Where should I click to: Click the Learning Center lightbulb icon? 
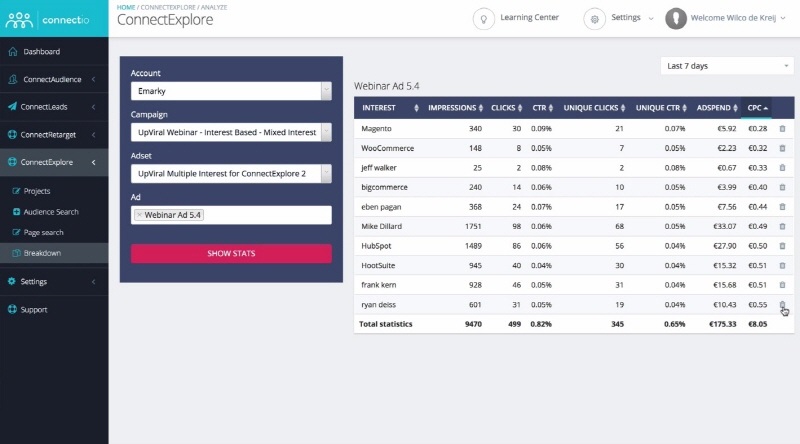point(483,19)
